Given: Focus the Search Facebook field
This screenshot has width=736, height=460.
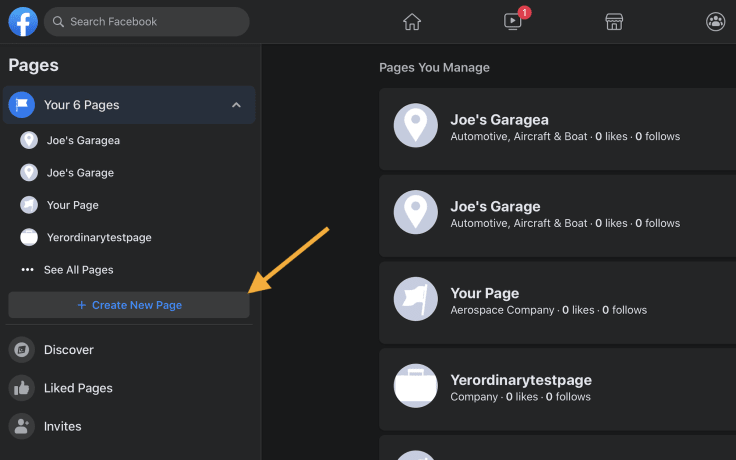Looking at the screenshot, I should pyautogui.click(x=146, y=22).
